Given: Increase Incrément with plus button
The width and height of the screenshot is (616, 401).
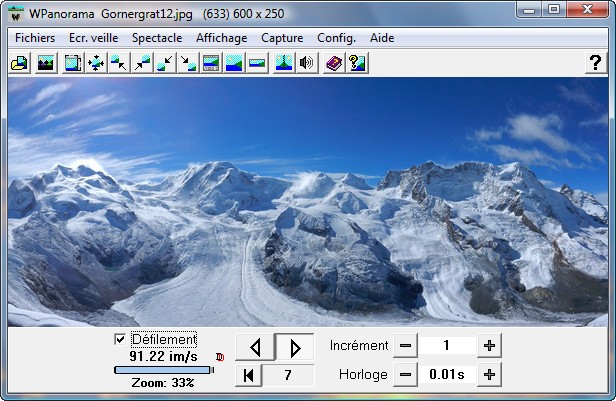Looking at the screenshot, I should coord(489,346).
